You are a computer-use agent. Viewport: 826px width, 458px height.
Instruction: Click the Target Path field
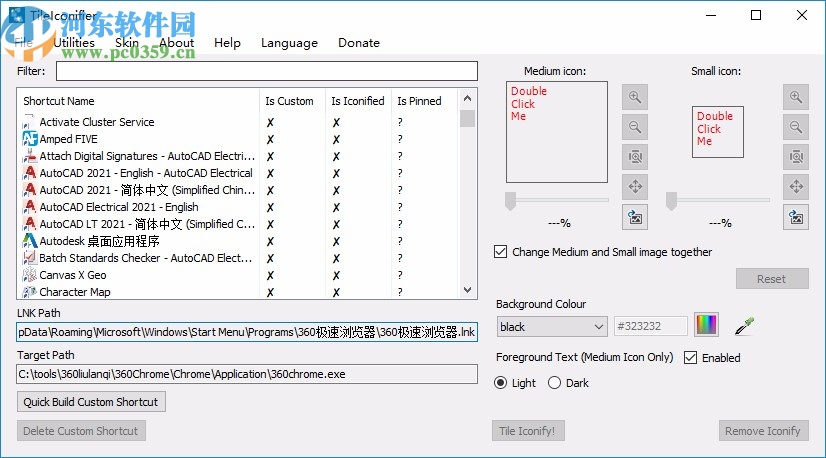pyautogui.click(x=247, y=374)
